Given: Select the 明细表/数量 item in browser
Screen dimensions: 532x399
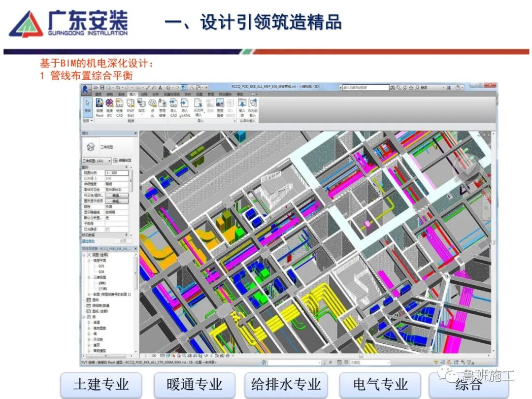Looking at the screenshot, I should [x=101, y=306].
